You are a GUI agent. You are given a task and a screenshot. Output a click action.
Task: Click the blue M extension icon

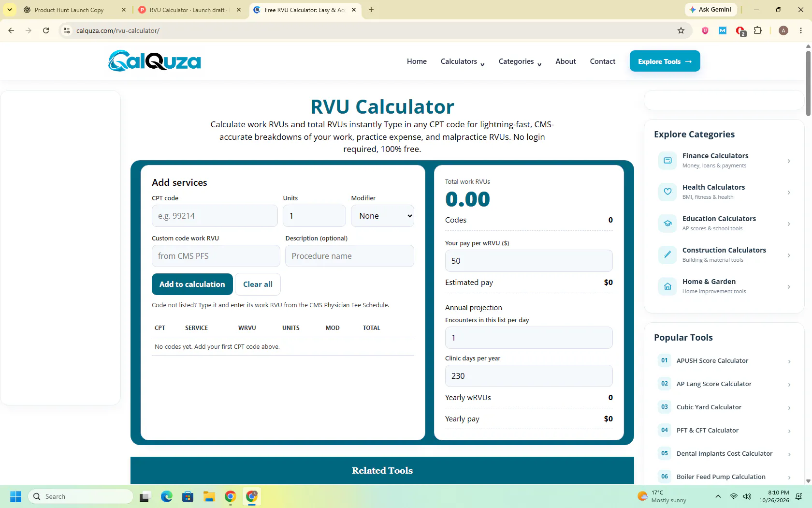[x=723, y=30]
